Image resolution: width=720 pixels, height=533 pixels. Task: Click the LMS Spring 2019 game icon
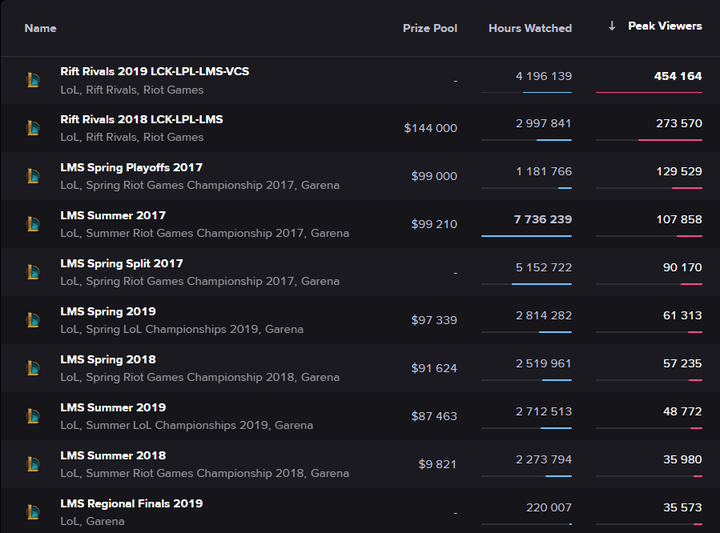[33, 320]
